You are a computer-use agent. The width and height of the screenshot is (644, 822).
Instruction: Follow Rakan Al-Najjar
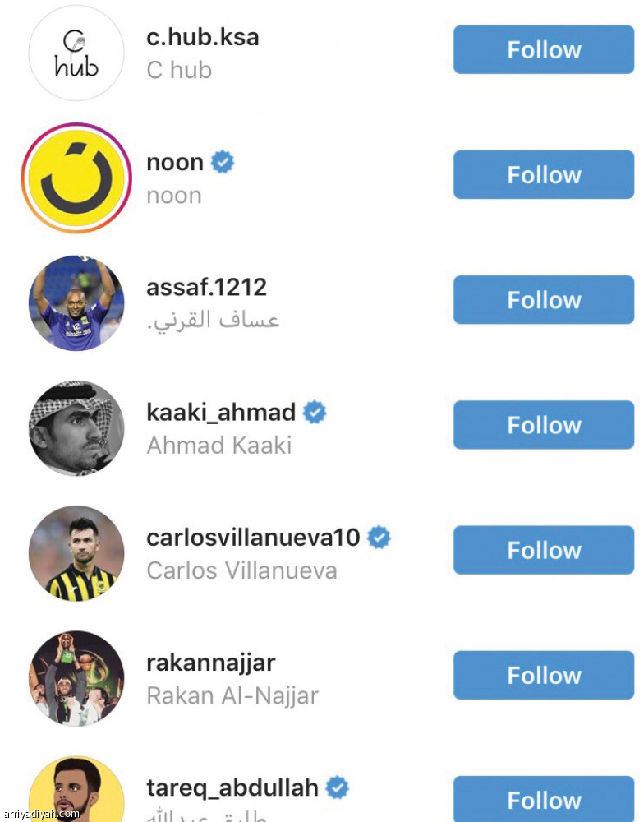pyautogui.click(x=544, y=675)
